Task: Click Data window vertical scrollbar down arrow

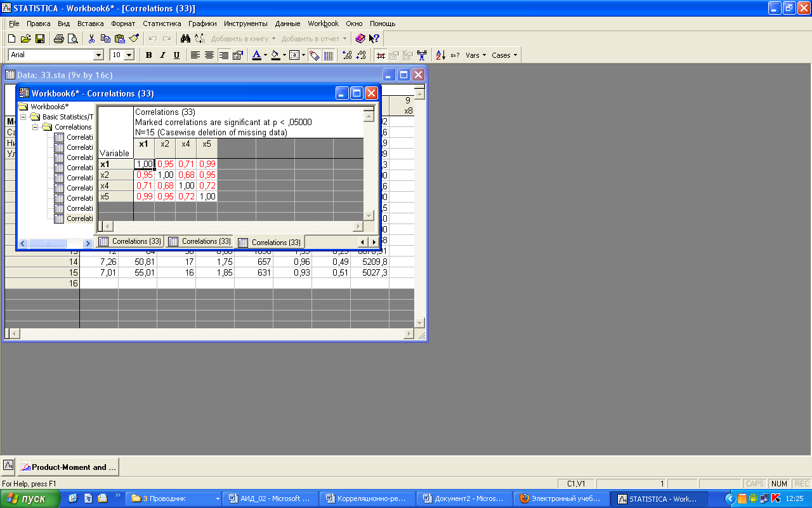Action: coord(419,323)
